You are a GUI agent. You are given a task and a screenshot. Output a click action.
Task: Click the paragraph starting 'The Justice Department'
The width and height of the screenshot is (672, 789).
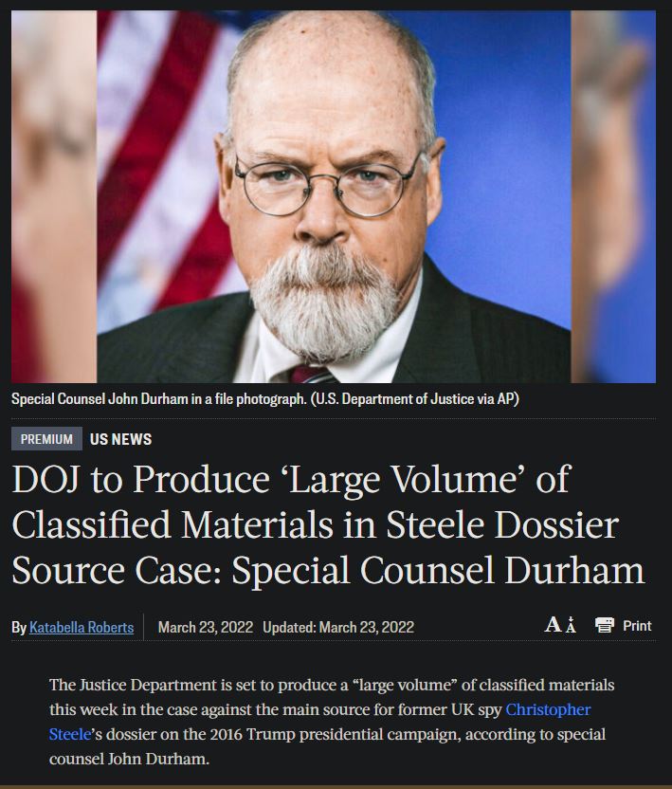click(x=332, y=722)
